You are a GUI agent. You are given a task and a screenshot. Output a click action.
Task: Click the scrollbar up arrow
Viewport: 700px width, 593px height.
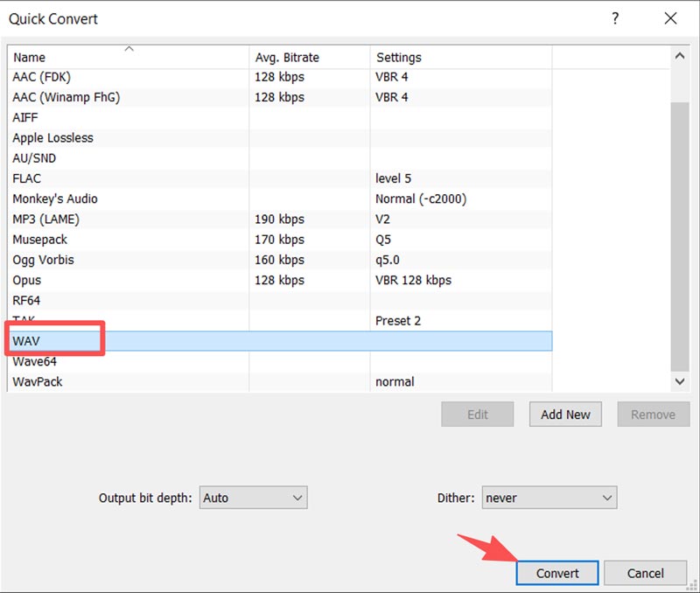pyautogui.click(x=680, y=56)
